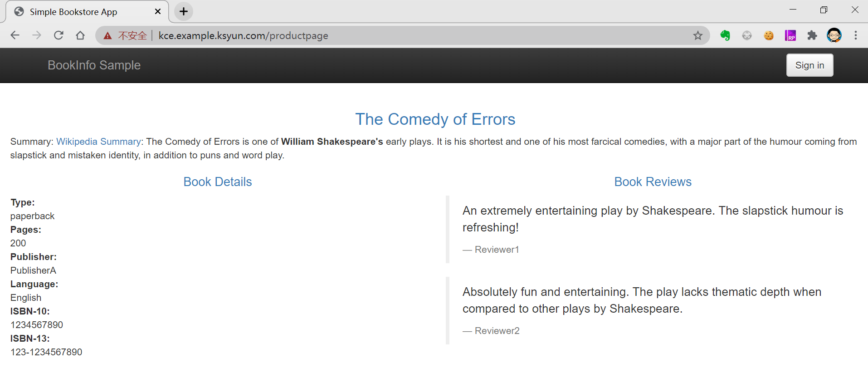
Task: Bookmark this page with the star
Action: (x=697, y=35)
